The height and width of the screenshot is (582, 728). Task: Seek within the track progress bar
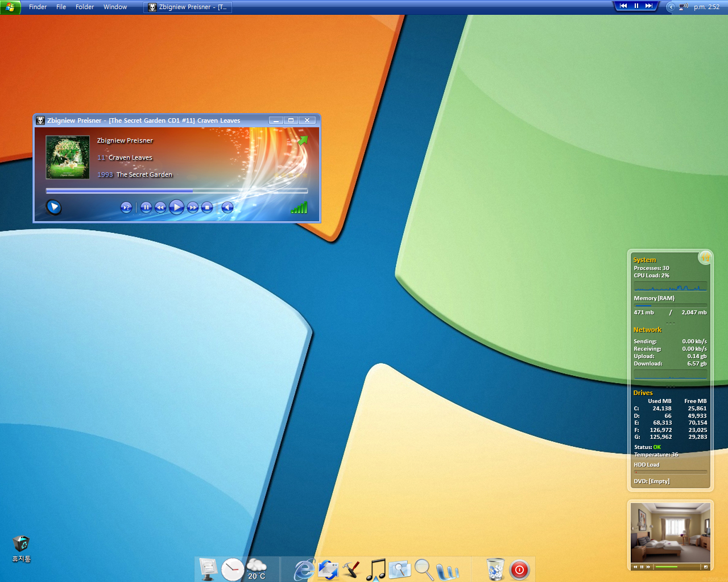(x=176, y=191)
